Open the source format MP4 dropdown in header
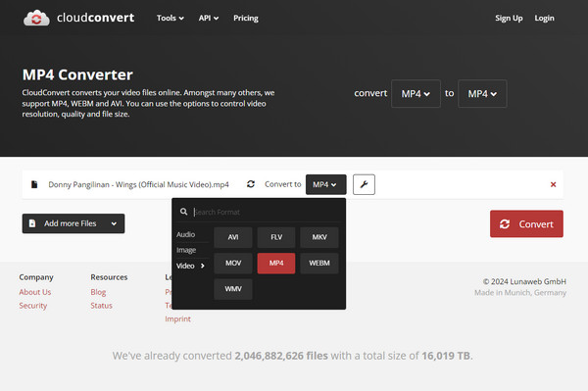Viewport: 588px width, 391px height. click(x=416, y=94)
